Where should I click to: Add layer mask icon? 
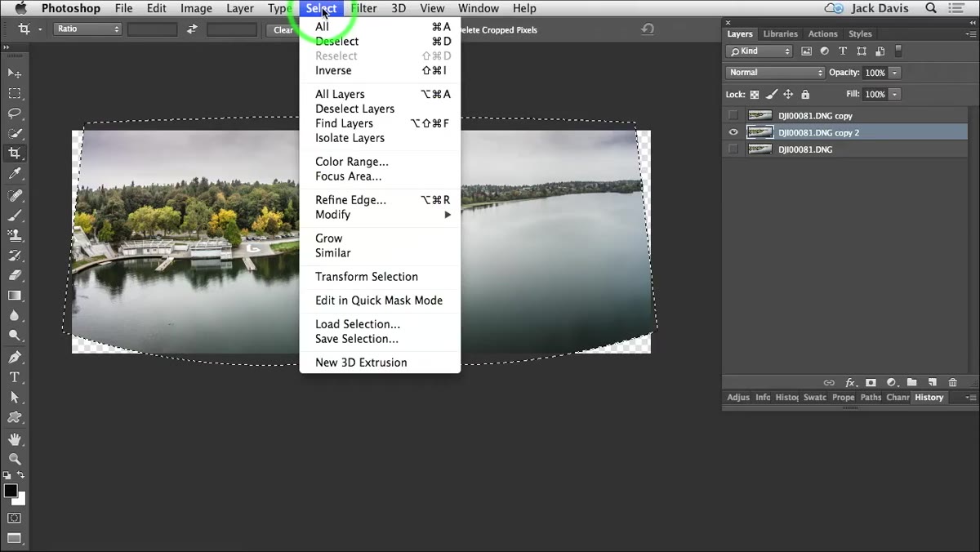click(871, 382)
